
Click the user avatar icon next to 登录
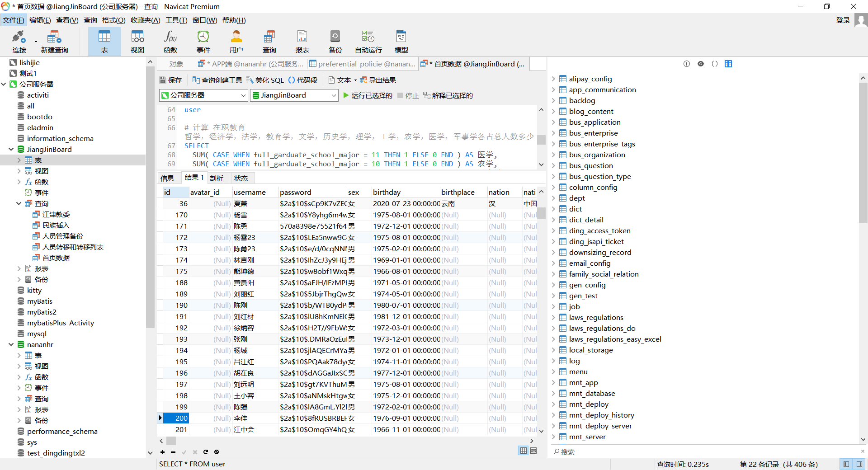(x=861, y=20)
